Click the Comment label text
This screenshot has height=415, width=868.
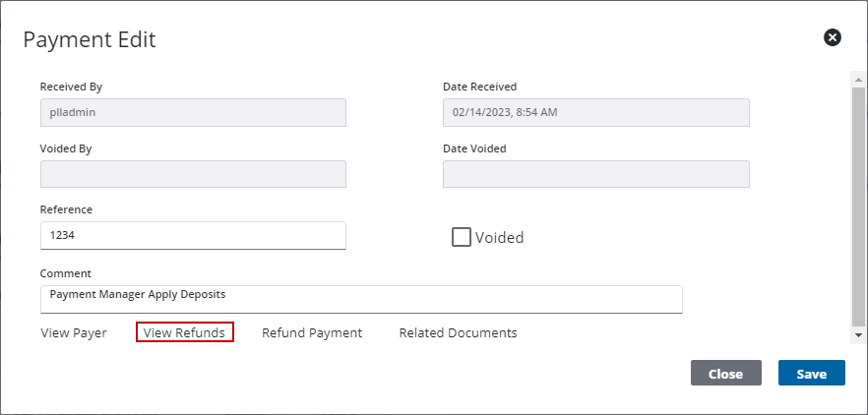click(65, 273)
